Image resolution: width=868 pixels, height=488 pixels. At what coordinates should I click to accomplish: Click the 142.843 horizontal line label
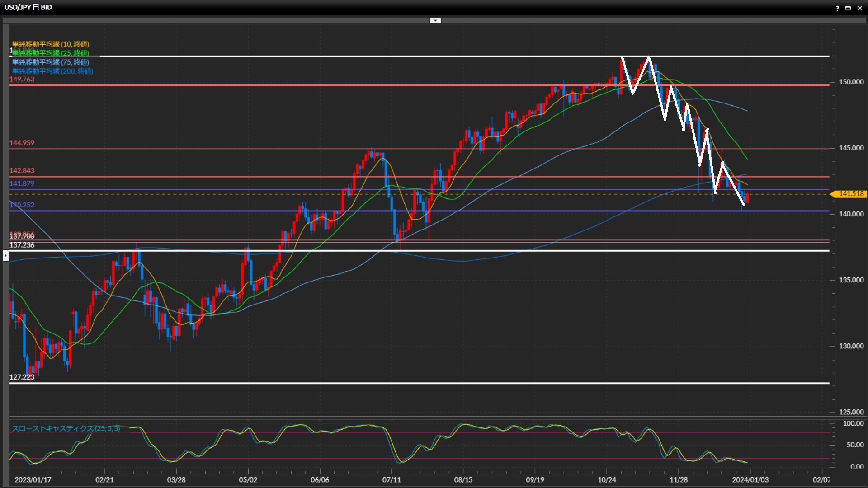point(22,170)
